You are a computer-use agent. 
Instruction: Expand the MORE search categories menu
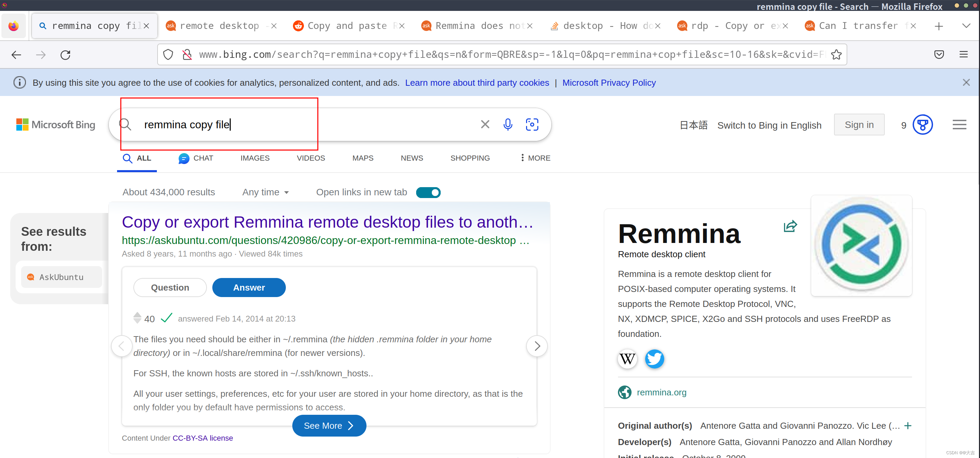click(x=535, y=158)
